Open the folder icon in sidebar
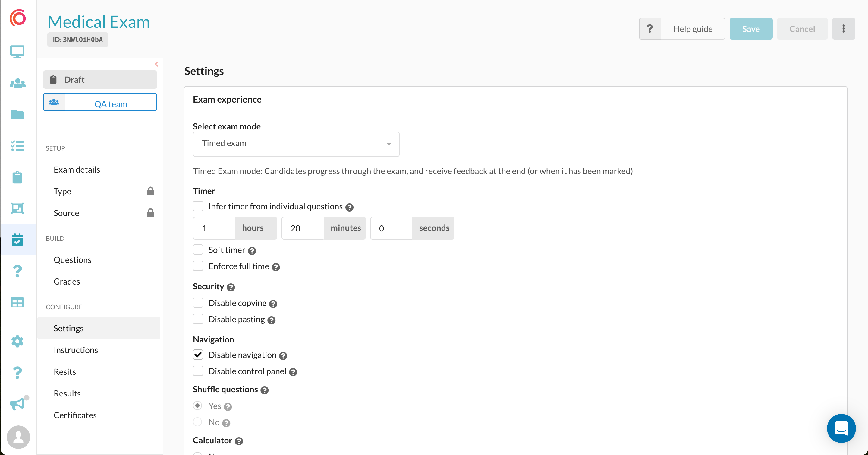The image size is (868, 455). [x=17, y=114]
